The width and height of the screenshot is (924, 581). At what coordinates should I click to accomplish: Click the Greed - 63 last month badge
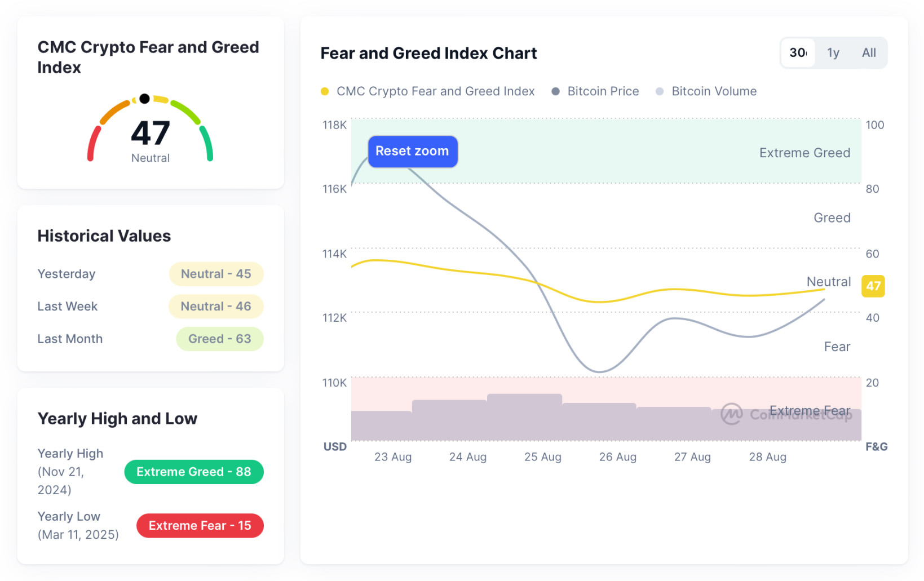click(219, 339)
